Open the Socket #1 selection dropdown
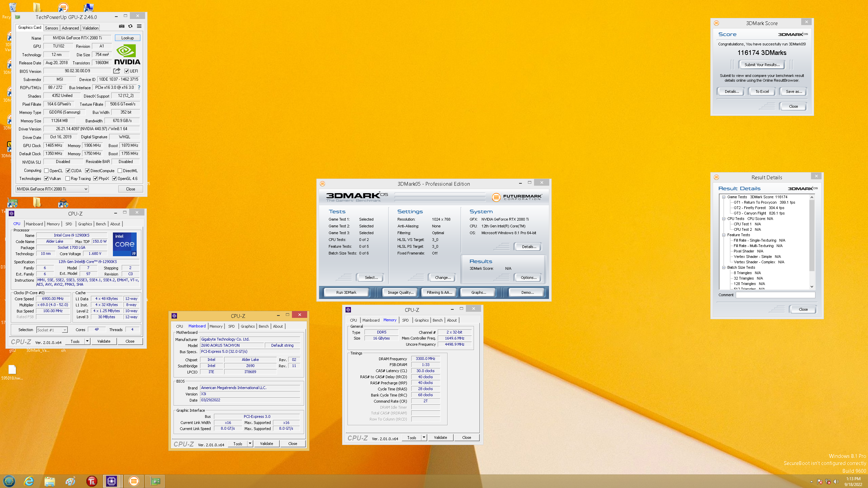Image resolution: width=868 pixels, height=488 pixels. [52, 330]
